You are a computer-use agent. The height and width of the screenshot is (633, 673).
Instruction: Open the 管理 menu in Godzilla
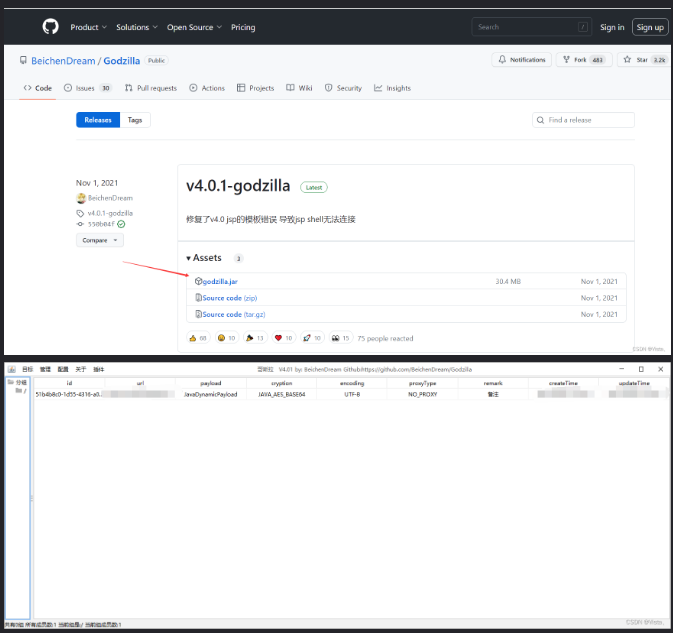[45, 369]
